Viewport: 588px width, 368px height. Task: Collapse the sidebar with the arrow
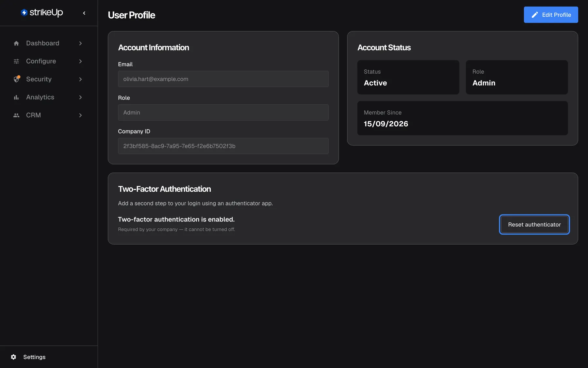pos(84,13)
